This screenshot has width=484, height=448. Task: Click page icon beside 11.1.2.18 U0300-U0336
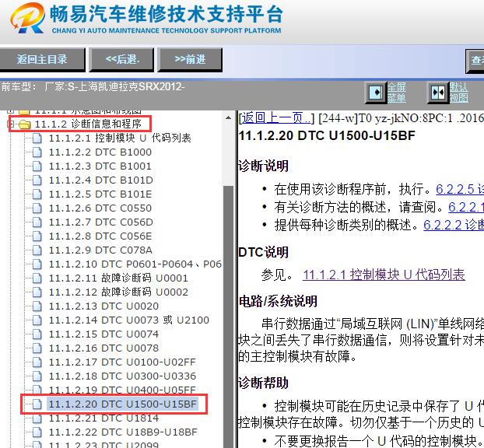(37, 376)
